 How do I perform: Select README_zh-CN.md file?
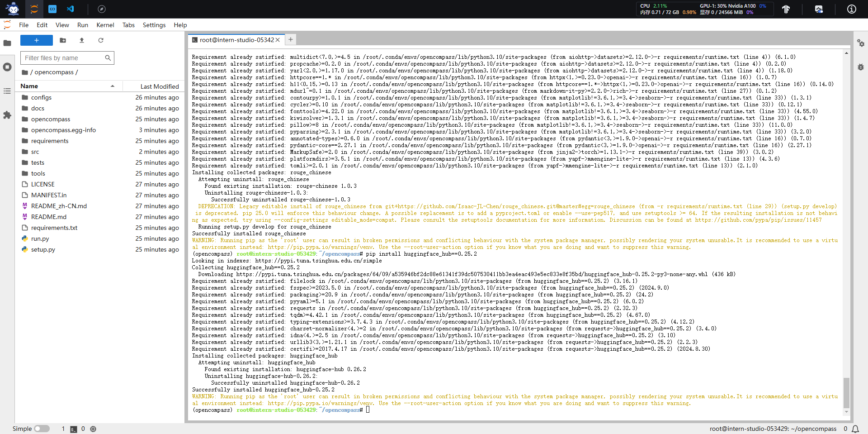(x=100, y=206)
